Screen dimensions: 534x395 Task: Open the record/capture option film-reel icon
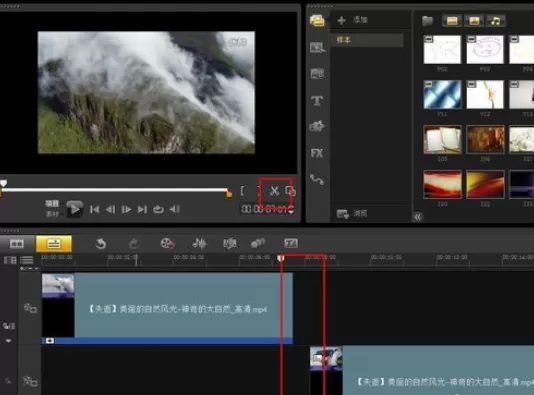pyautogui.click(x=167, y=243)
